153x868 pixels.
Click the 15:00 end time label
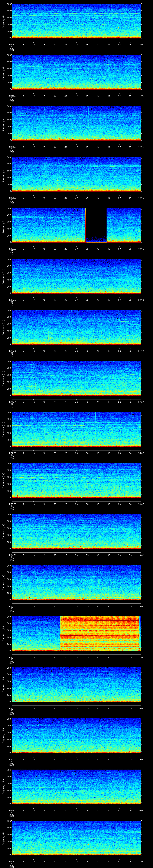(x=141, y=44)
